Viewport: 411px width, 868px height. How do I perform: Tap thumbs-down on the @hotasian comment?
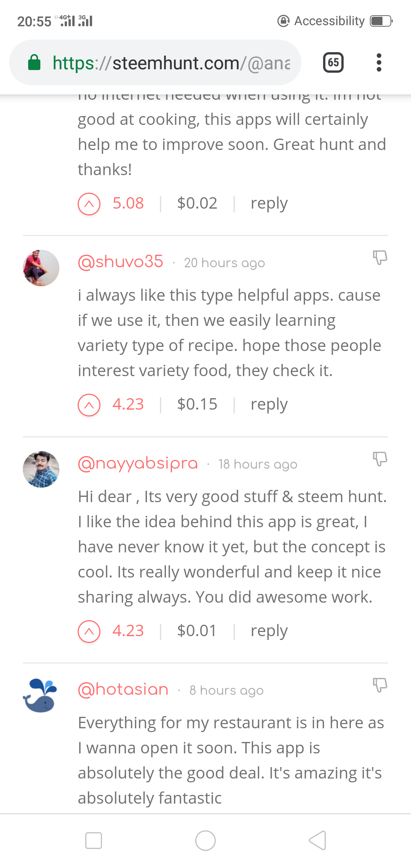tap(379, 685)
